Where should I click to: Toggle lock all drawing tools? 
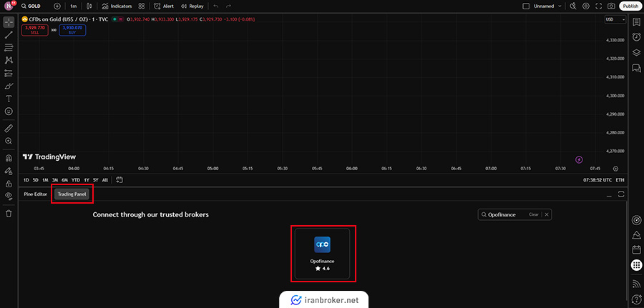pyautogui.click(x=9, y=183)
